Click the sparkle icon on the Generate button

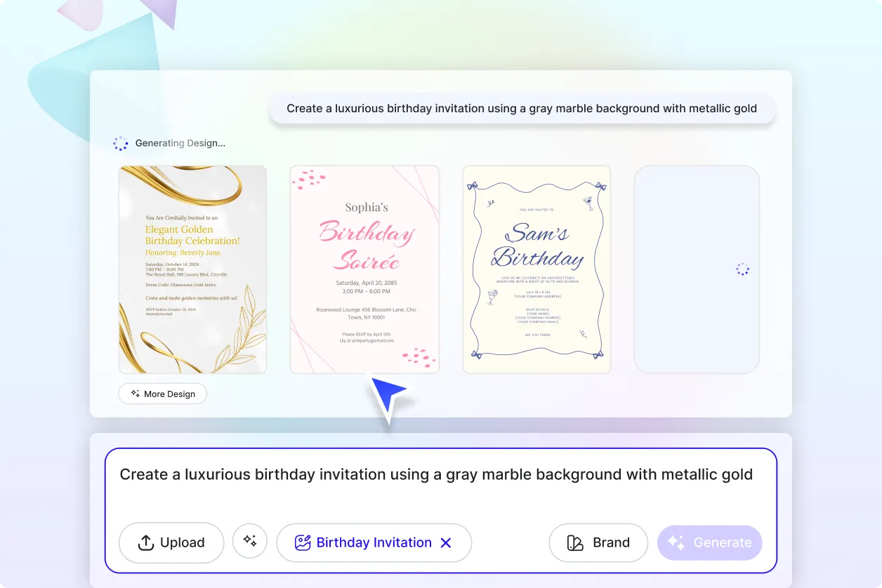pyautogui.click(x=676, y=542)
